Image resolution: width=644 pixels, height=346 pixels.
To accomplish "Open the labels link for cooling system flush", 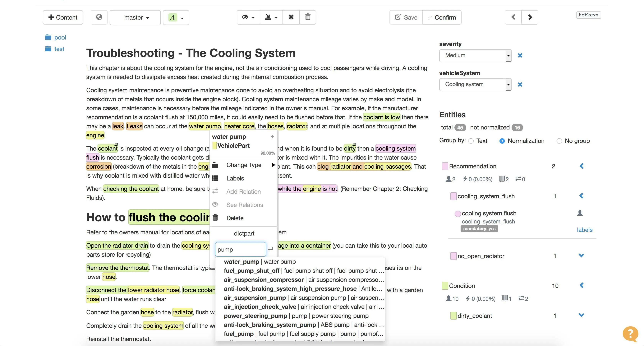I will 585,230.
